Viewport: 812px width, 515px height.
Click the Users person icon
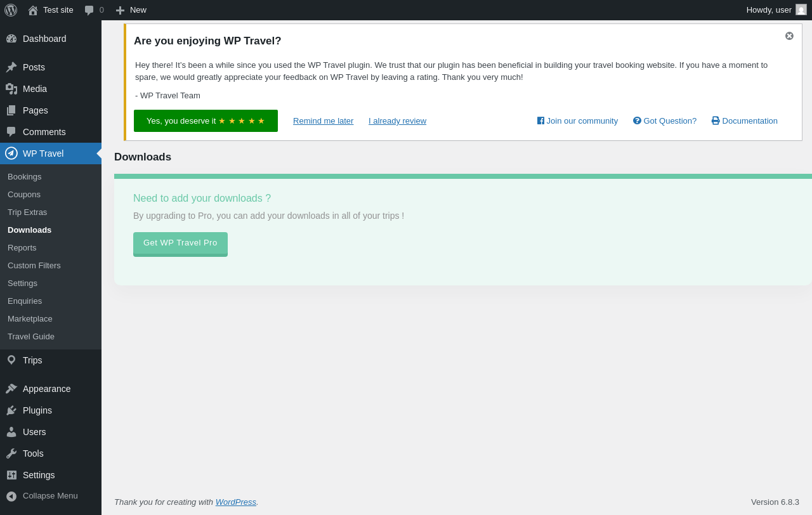[11, 432]
